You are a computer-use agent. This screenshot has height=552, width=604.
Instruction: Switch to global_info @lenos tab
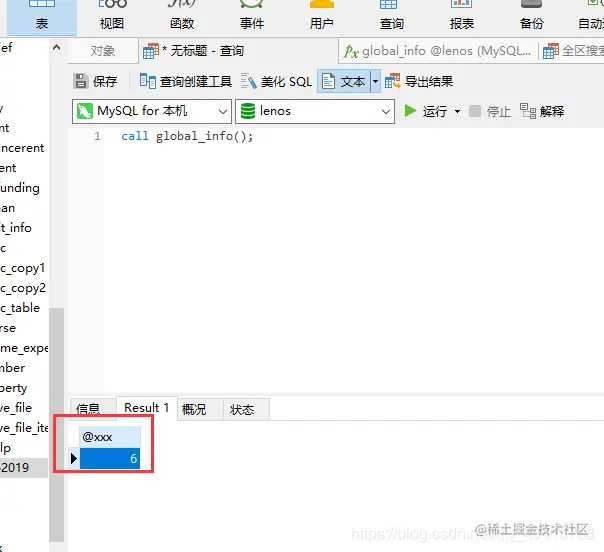(x=438, y=50)
